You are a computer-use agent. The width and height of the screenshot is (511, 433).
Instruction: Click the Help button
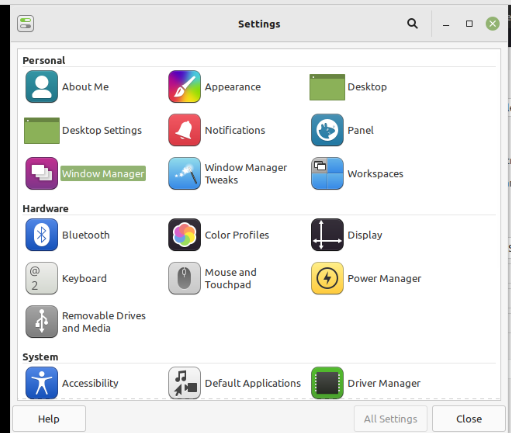pos(49,419)
